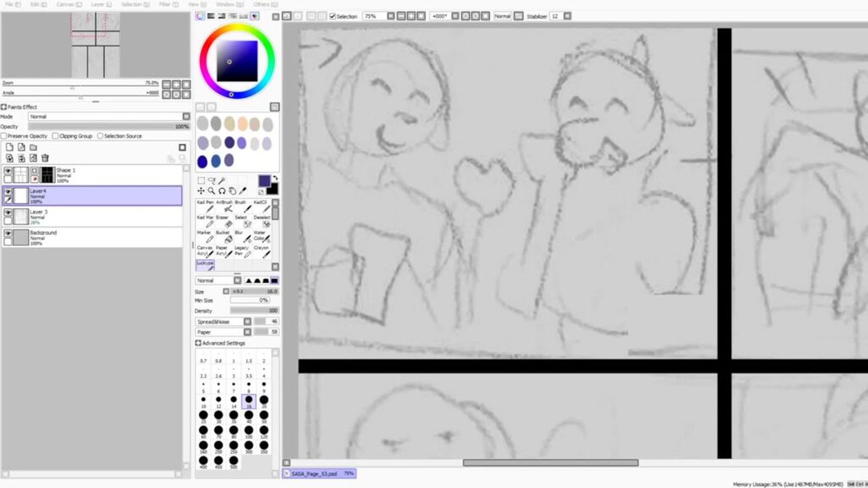Select the Crayon tool
The image size is (868, 488).
(x=261, y=251)
